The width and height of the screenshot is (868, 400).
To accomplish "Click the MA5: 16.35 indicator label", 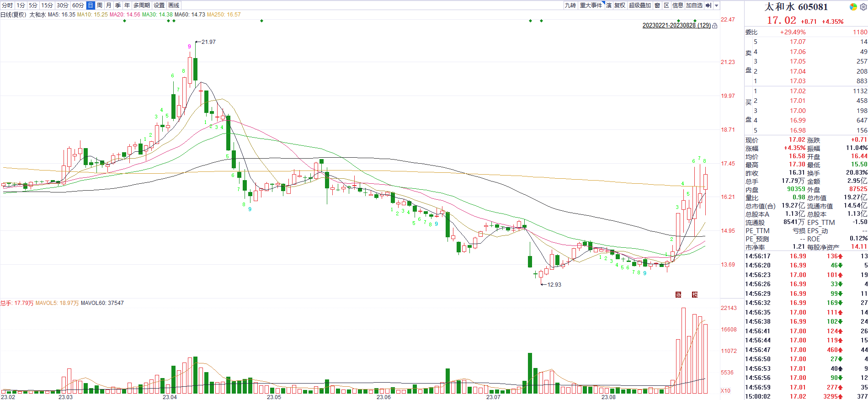I will point(62,15).
